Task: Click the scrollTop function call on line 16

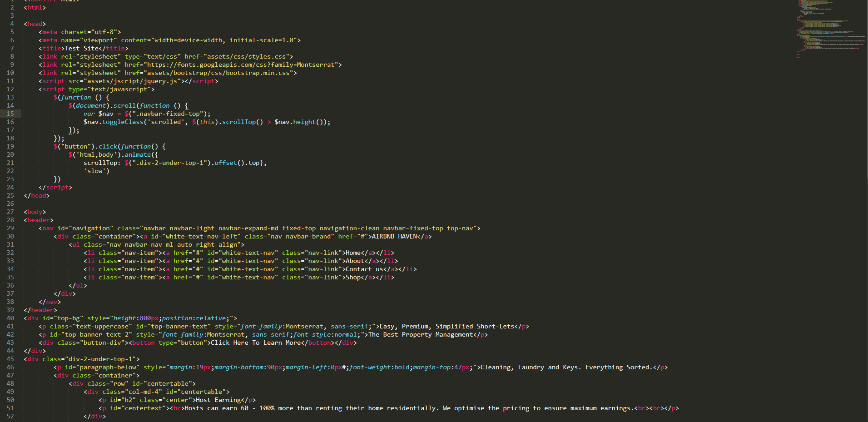Action: (x=241, y=122)
